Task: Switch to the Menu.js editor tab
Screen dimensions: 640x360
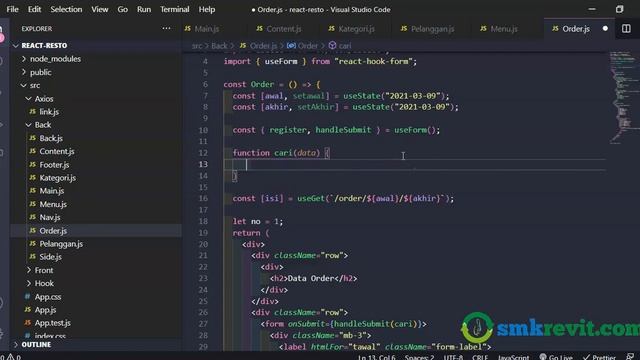Action: point(504,29)
